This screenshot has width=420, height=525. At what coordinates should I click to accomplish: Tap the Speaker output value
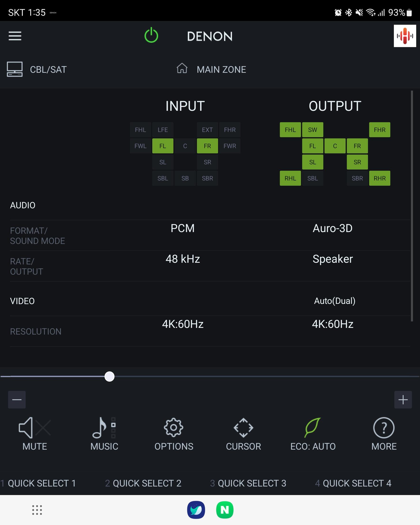tap(333, 259)
